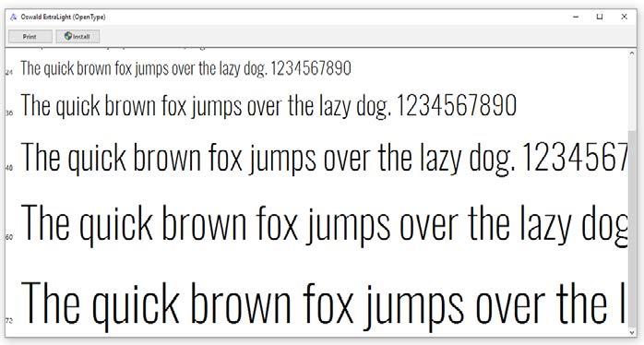Click the Print button
This screenshot has height=345, width=644.
pos(30,37)
